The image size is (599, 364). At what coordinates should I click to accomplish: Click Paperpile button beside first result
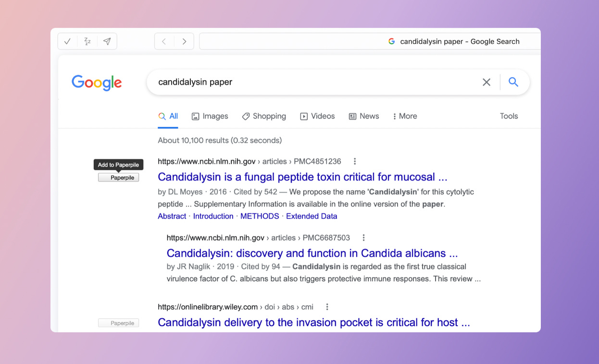(119, 178)
